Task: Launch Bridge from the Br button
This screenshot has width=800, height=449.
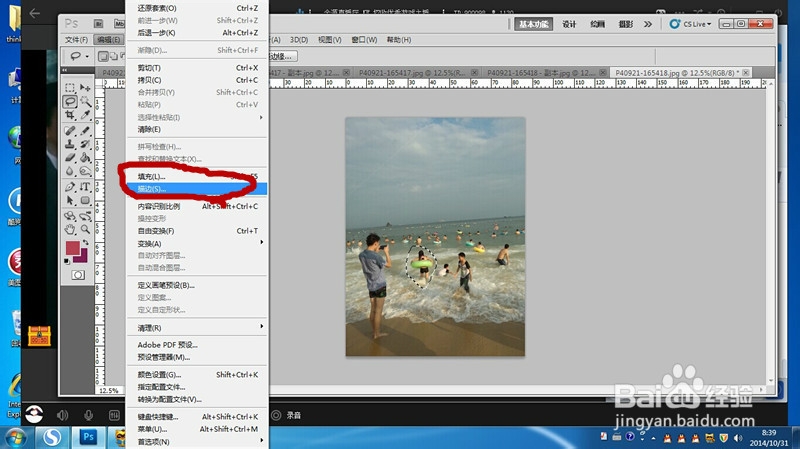Action: 98,23
